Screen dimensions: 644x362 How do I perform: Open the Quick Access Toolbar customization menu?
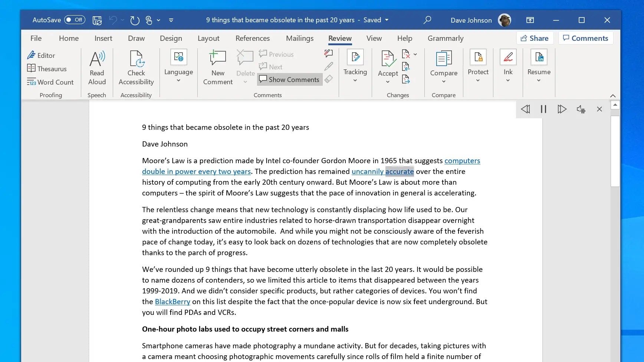(171, 20)
